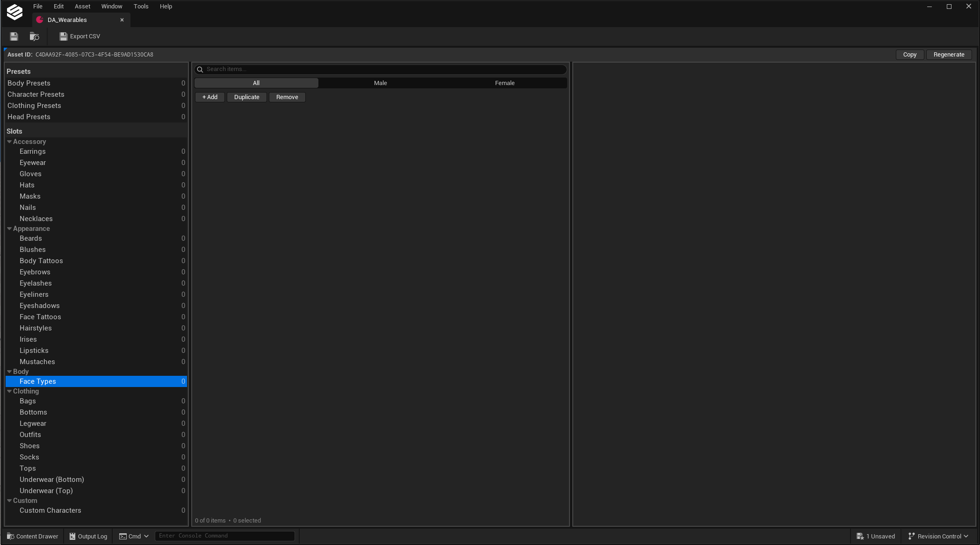
Task: Click the search magnifier icon
Action: point(200,69)
